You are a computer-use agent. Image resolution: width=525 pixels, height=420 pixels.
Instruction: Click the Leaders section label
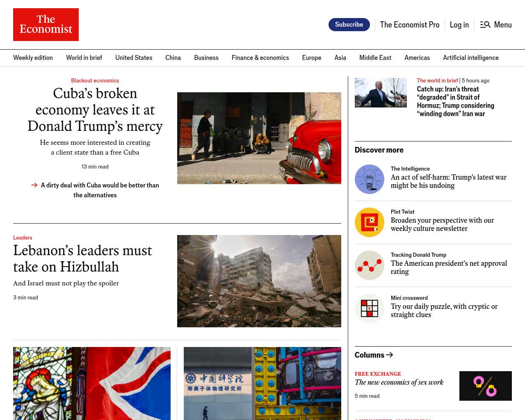23,238
